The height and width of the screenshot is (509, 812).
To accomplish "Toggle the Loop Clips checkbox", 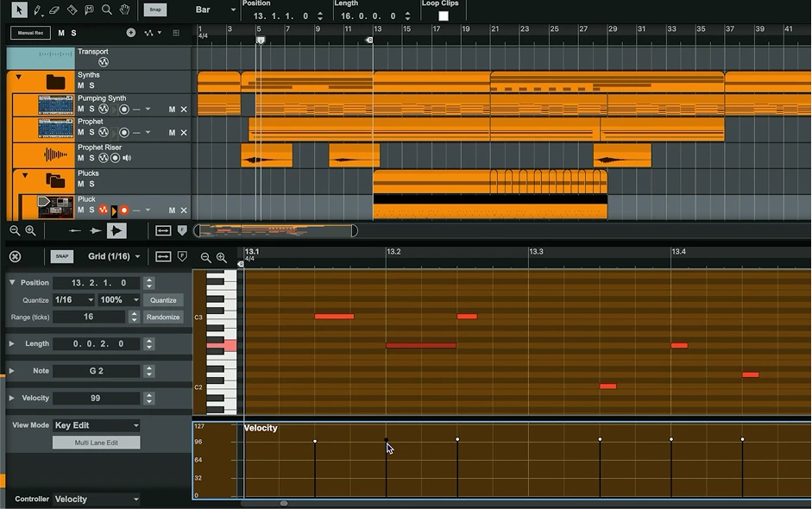I will (x=444, y=16).
